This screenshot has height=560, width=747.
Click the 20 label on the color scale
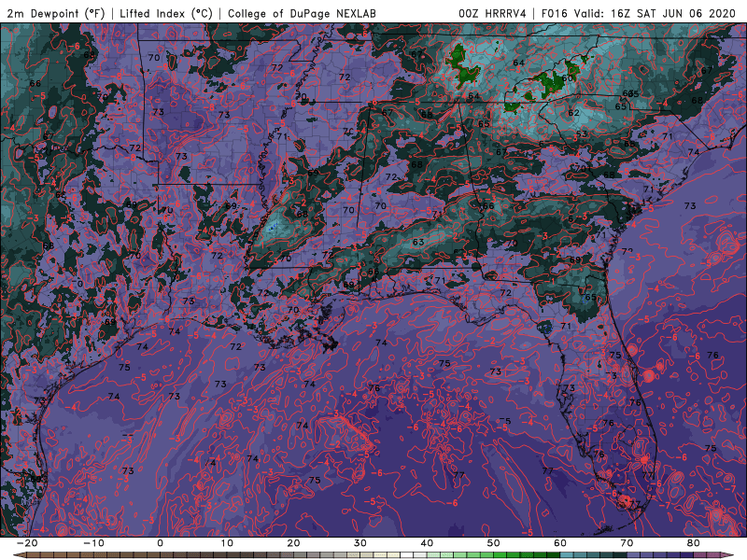point(293,543)
